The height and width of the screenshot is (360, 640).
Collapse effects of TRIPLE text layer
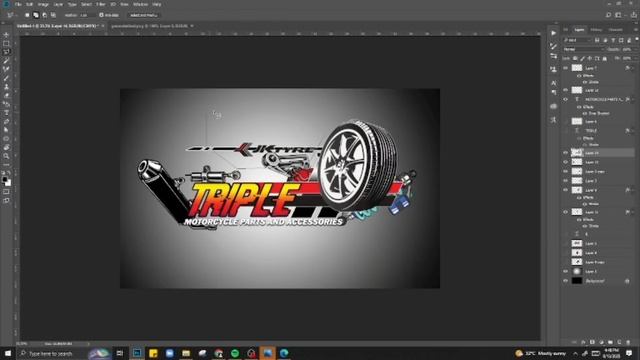click(x=633, y=131)
